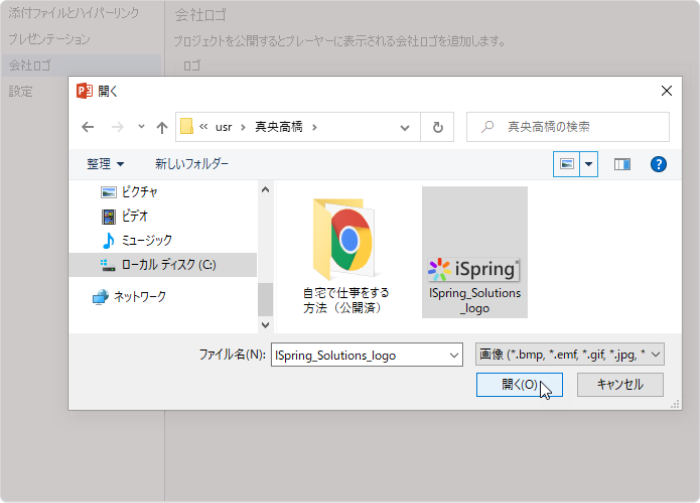Click the navigation pane scroll down arrow
Viewport: 700px width, 503px height.
(266, 325)
